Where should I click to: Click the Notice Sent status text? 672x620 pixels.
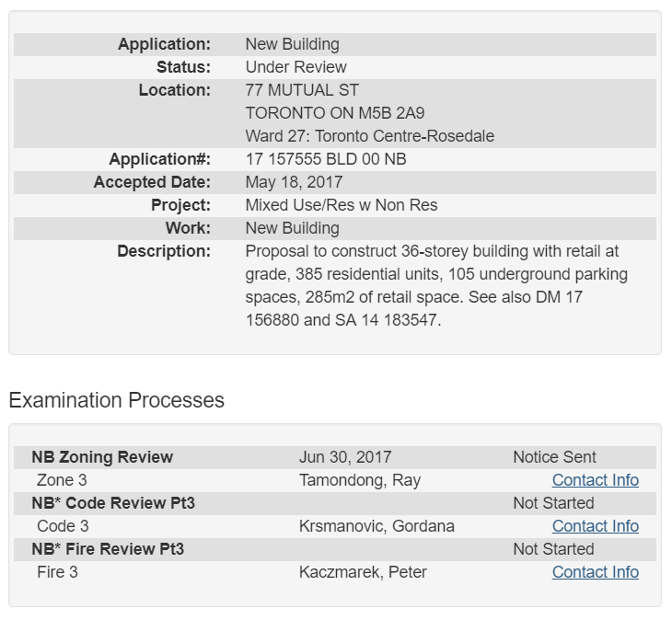pyautogui.click(x=554, y=457)
